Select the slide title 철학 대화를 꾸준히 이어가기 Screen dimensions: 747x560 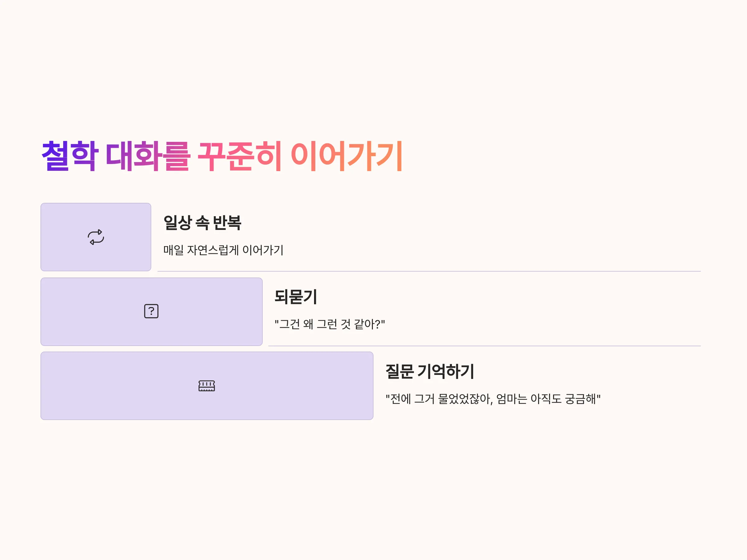(x=222, y=156)
